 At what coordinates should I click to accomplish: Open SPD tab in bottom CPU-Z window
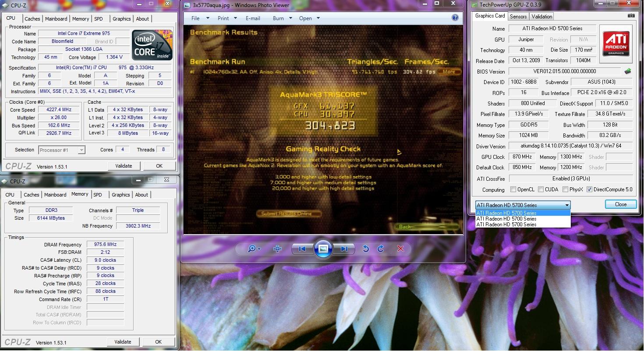[x=98, y=195]
